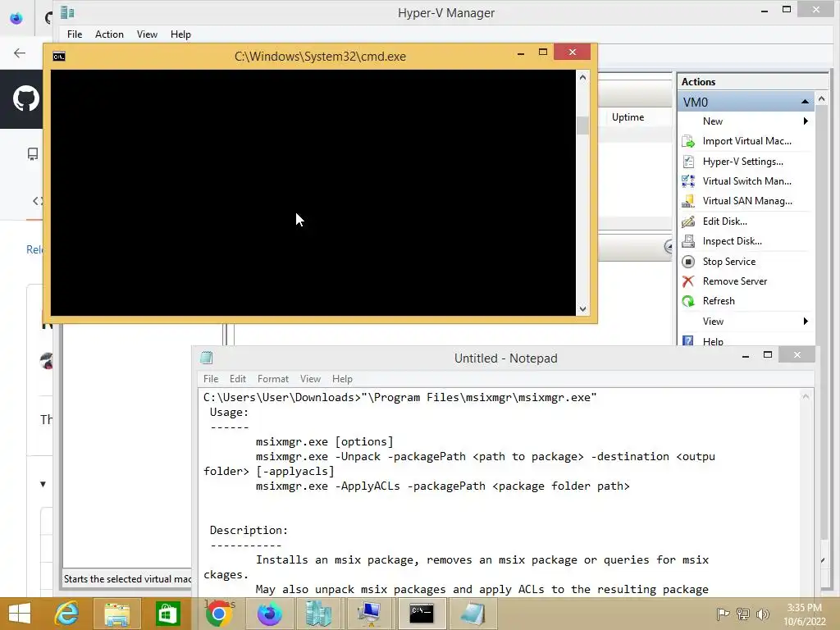This screenshot has width=840, height=630.
Task: Click the Import Virtual Machine icon
Action: (x=688, y=141)
